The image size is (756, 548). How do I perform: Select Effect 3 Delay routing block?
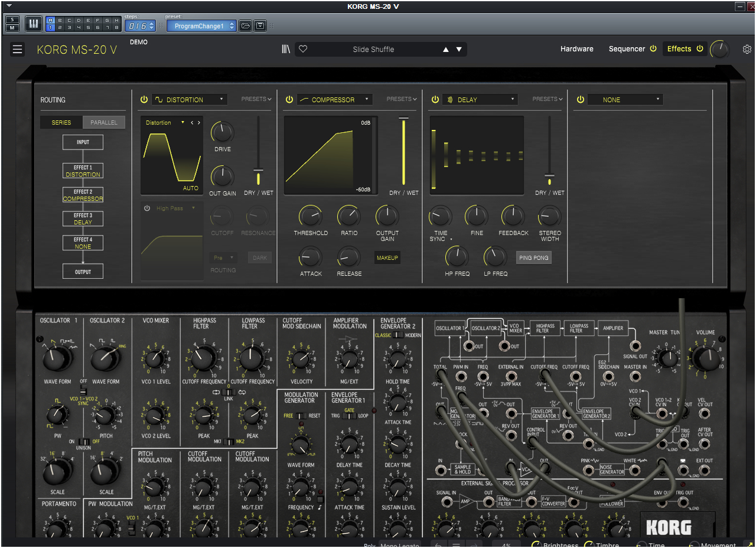point(83,219)
